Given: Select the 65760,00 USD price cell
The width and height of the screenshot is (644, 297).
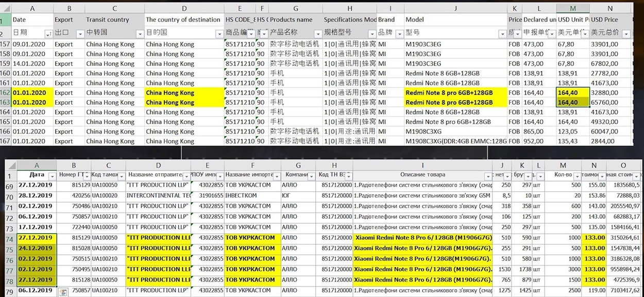Looking at the screenshot, I should tap(611, 102).
